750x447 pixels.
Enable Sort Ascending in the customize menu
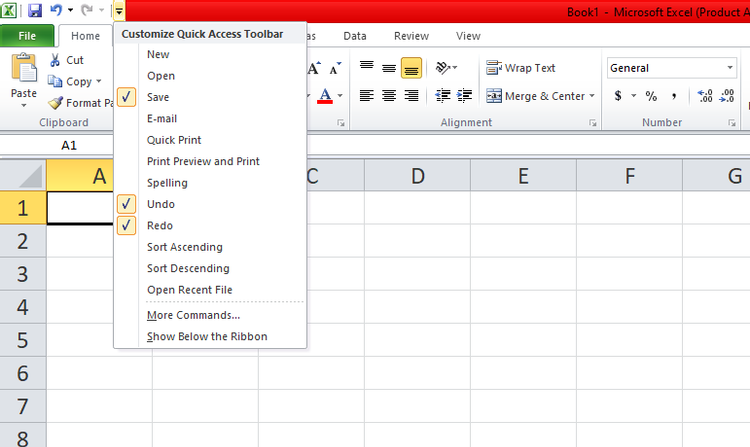pyautogui.click(x=185, y=247)
